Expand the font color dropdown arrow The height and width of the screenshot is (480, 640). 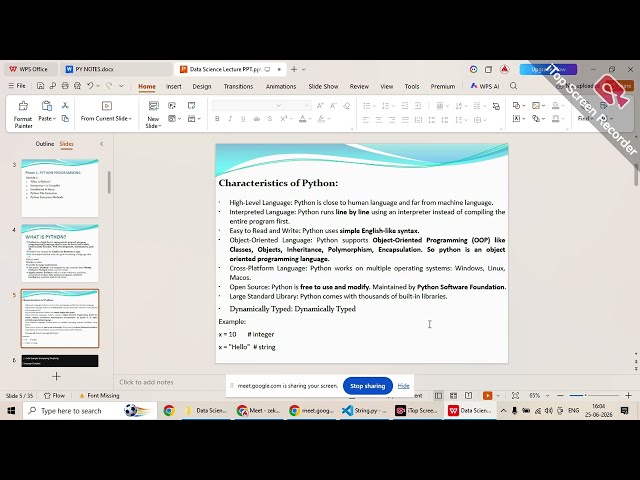[310, 119]
